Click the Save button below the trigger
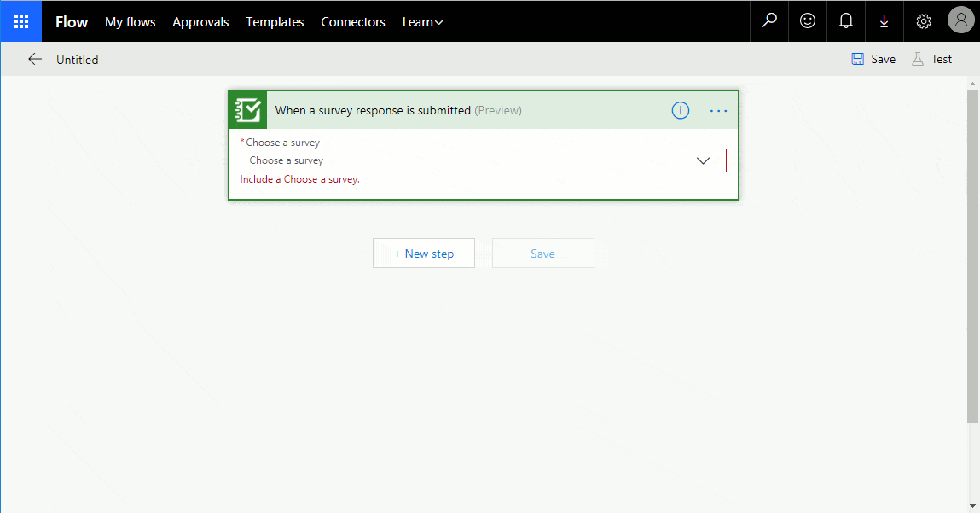 pos(542,254)
